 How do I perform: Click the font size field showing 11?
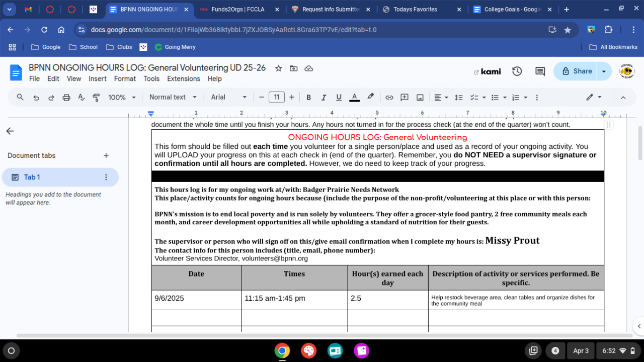[x=277, y=98]
